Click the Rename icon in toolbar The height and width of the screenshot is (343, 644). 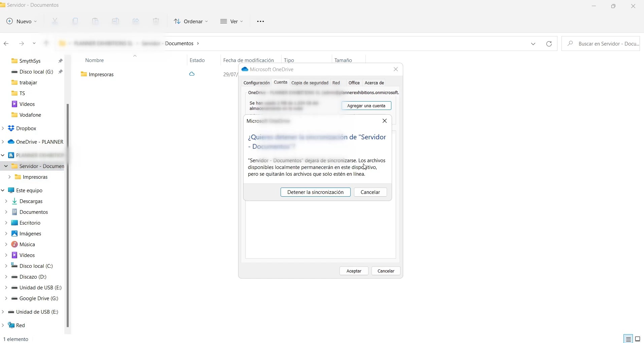pos(116,21)
